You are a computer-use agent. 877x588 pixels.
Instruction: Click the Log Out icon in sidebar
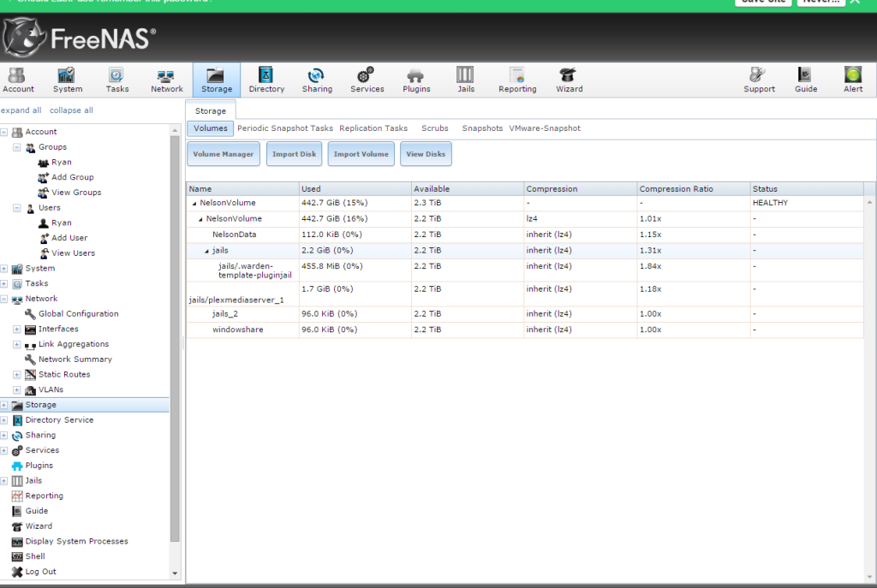pos(17,572)
